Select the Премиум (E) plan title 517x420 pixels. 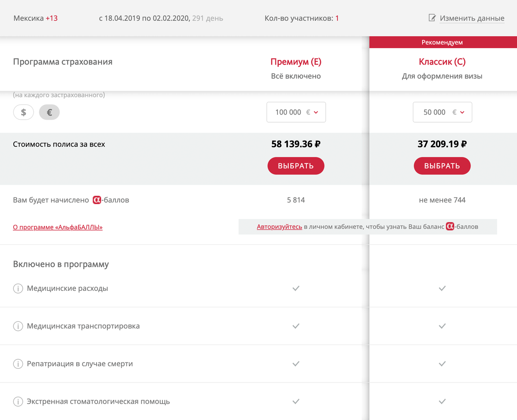point(296,62)
